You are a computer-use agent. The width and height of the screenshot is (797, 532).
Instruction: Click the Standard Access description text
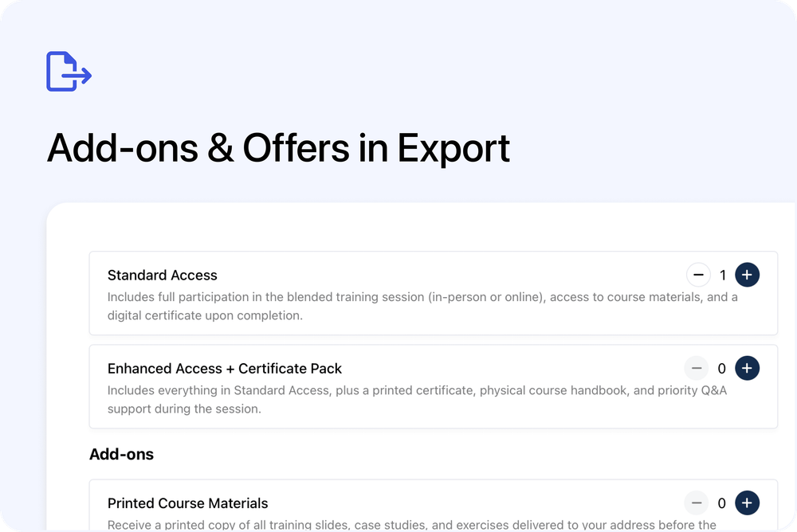pos(319,306)
